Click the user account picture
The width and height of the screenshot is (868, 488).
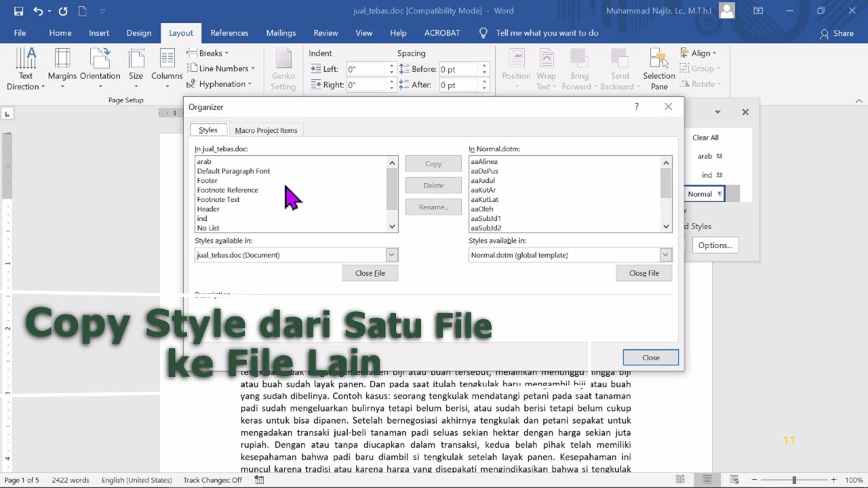pyautogui.click(x=726, y=10)
